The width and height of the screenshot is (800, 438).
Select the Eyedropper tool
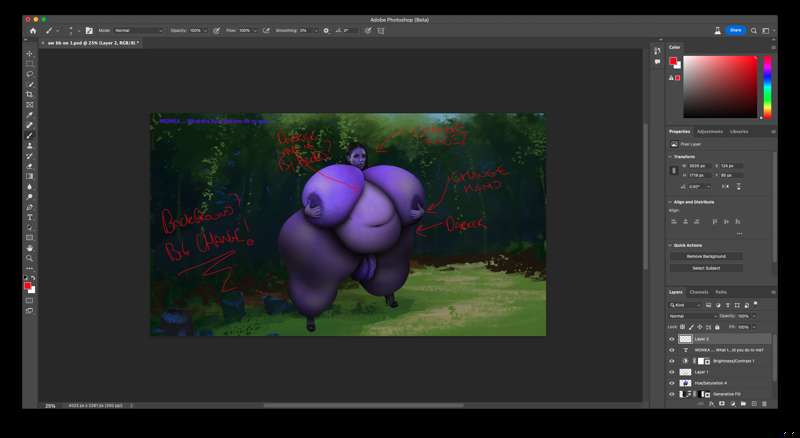(x=30, y=115)
